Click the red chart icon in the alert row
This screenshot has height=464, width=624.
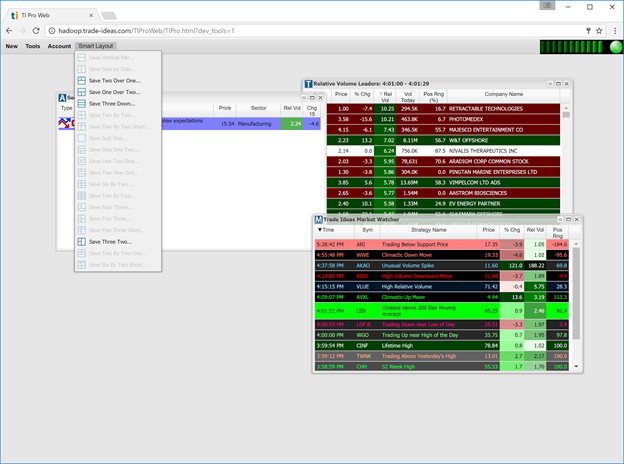click(66, 123)
